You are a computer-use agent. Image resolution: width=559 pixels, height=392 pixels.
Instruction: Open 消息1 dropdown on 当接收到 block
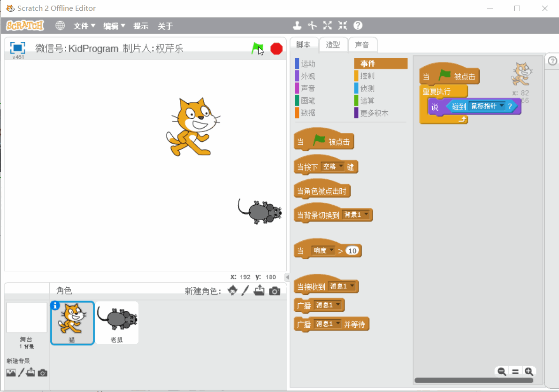342,286
